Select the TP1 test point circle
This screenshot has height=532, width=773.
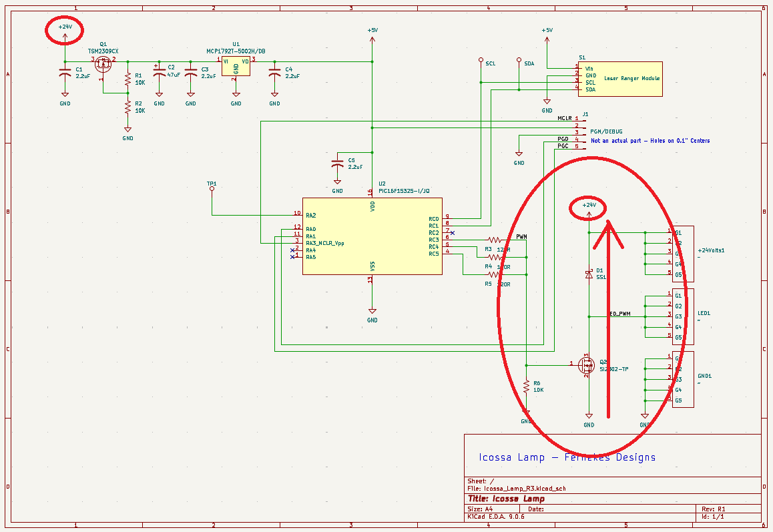[212, 189]
